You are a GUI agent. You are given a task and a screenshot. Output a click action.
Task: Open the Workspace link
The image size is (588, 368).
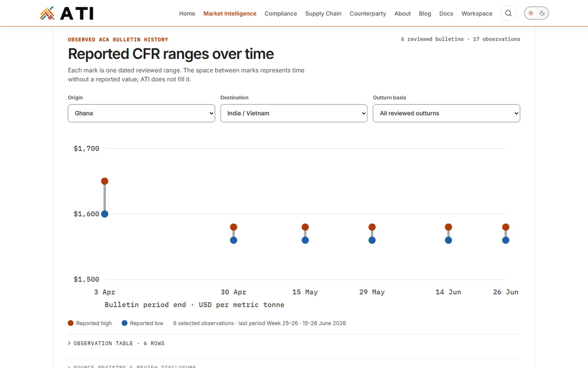(477, 13)
